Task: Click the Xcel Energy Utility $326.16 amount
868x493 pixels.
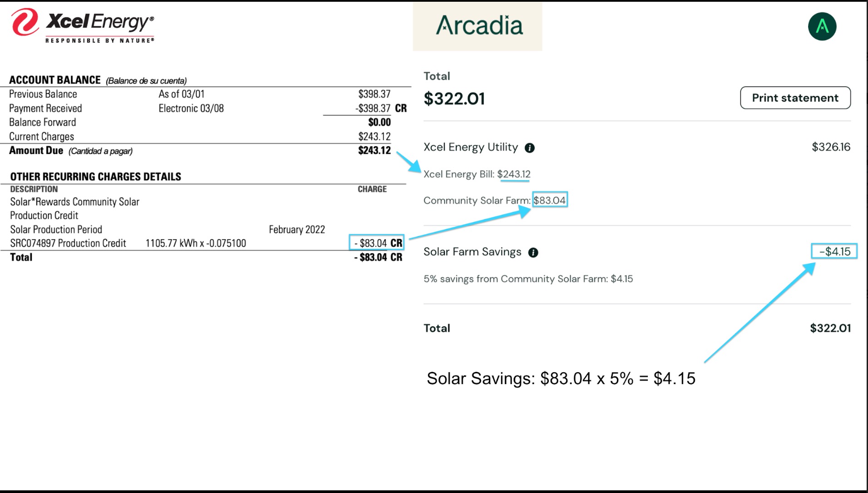Action: (831, 147)
